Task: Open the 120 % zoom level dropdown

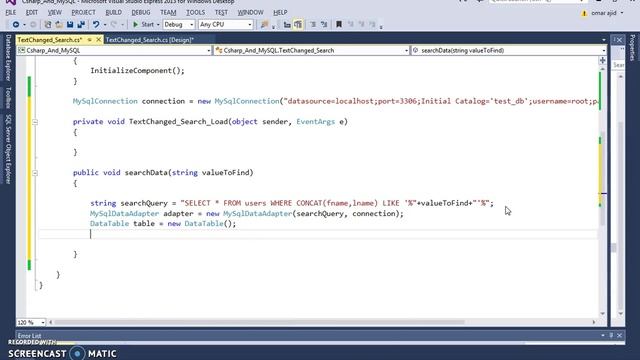Action: (31, 322)
